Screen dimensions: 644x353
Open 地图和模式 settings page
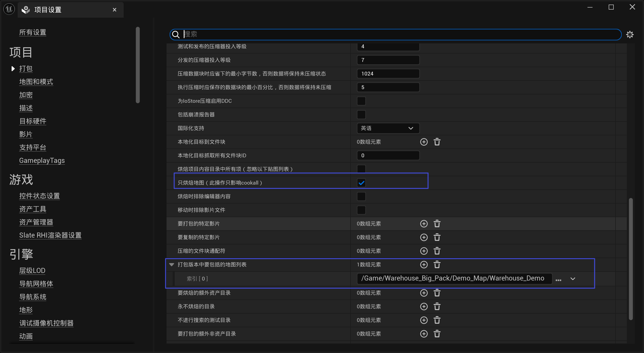[x=36, y=82]
